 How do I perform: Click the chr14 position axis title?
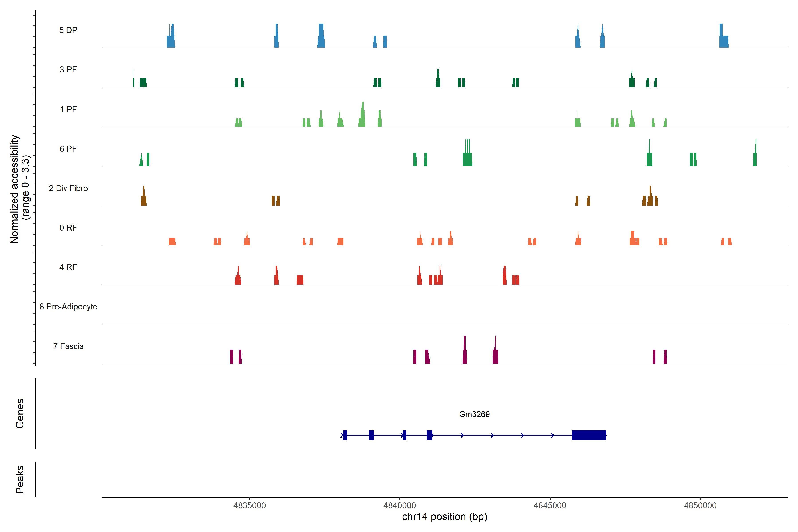[x=444, y=517]
